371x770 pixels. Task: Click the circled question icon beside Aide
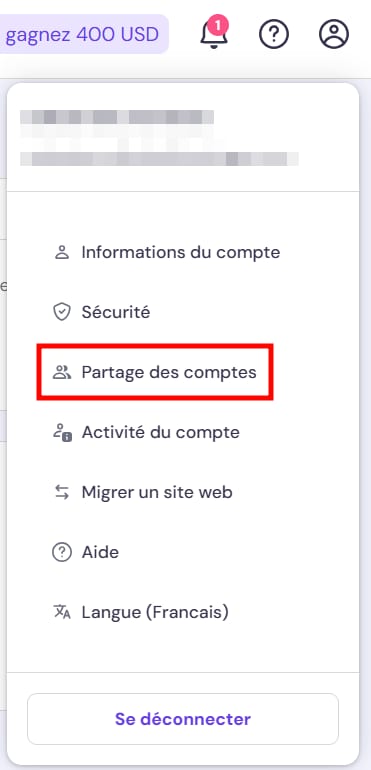pyautogui.click(x=62, y=552)
